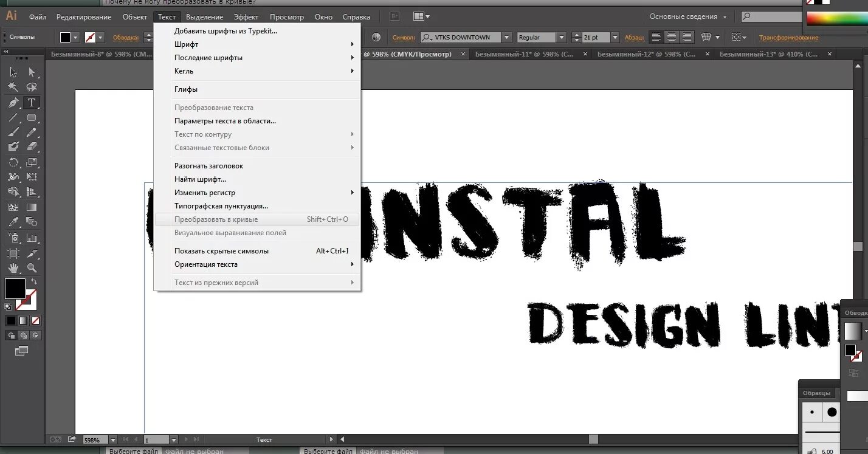Image resolution: width=868 pixels, height=454 pixels.
Task: Set paint mode to solid Color
Action: tap(11, 320)
